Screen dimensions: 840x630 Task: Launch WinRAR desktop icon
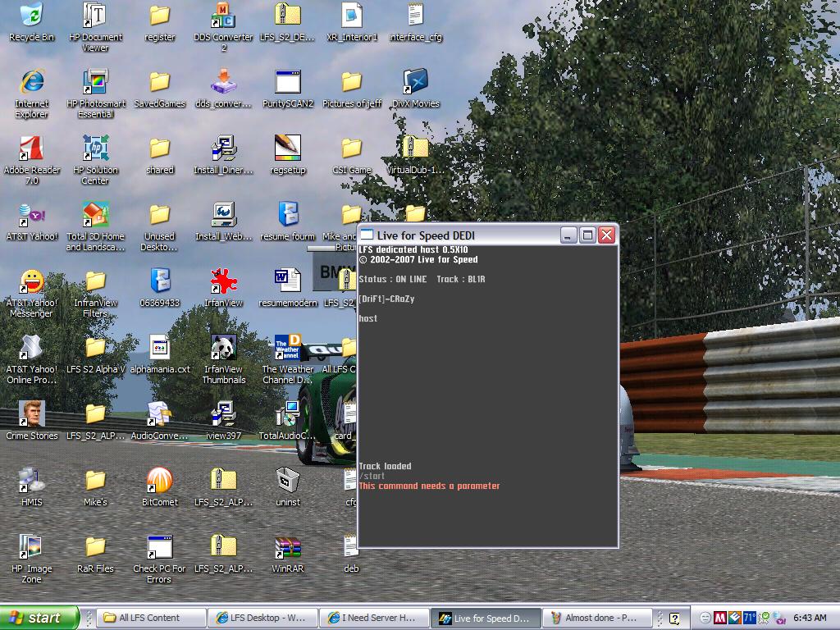click(x=288, y=546)
